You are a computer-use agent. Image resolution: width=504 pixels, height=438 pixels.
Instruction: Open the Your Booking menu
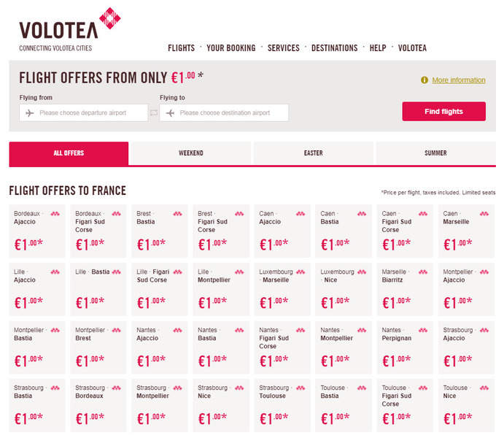(x=230, y=48)
